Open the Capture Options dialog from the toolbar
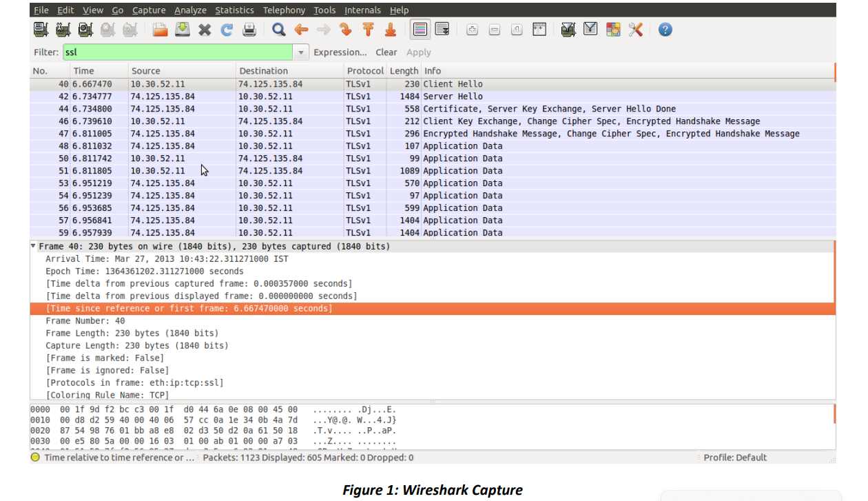 tap(62, 29)
